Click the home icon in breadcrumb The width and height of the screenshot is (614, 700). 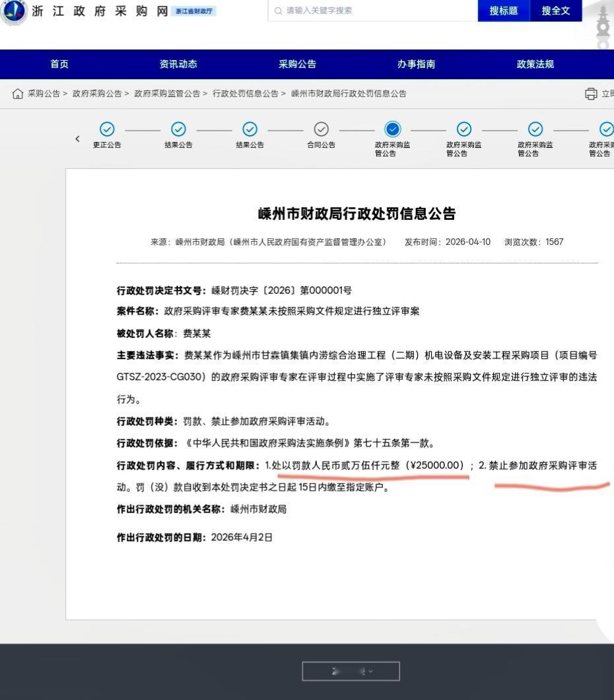tap(18, 94)
